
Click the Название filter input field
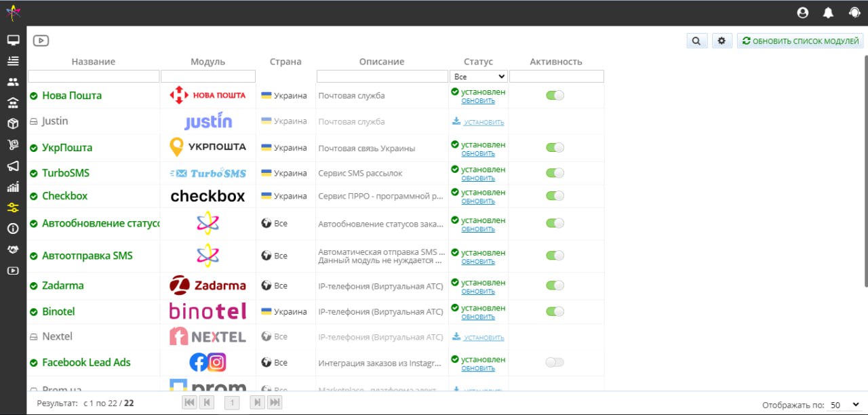tap(93, 76)
